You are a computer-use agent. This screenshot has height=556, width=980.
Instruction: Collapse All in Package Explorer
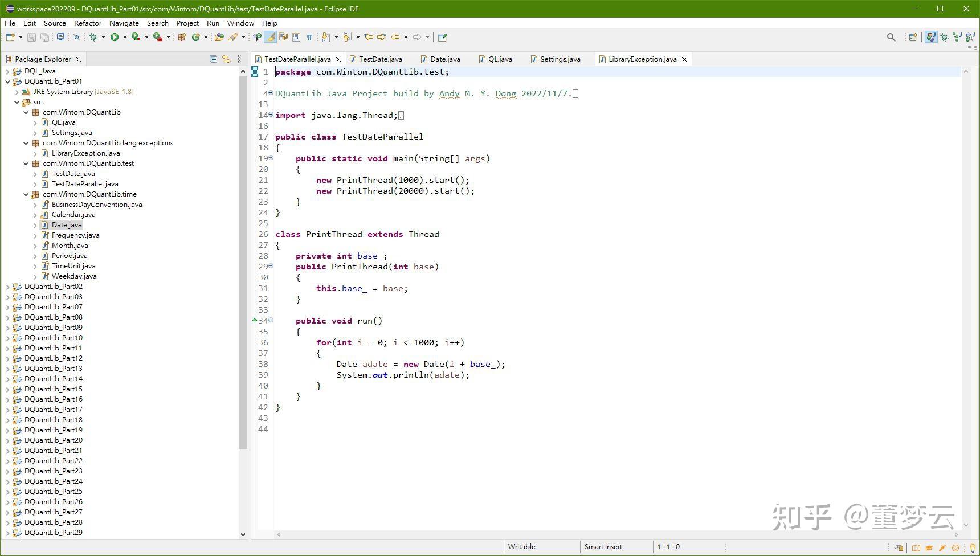[213, 59]
